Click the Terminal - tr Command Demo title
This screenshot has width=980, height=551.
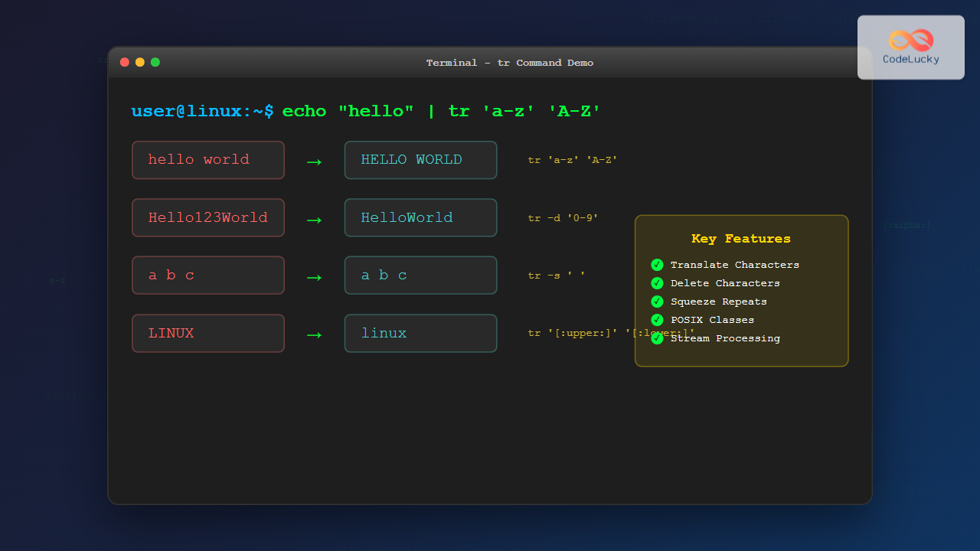coord(509,63)
